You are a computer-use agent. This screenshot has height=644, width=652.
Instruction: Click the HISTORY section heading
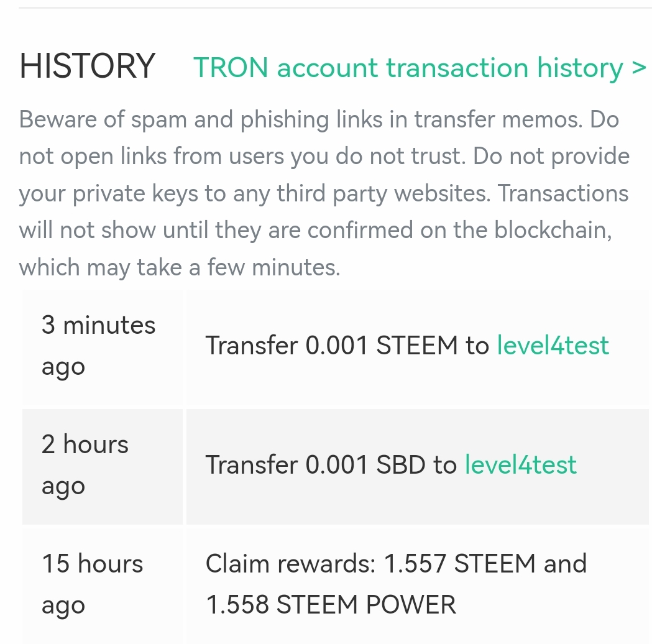pyautogui.click(x=87, y=66)
